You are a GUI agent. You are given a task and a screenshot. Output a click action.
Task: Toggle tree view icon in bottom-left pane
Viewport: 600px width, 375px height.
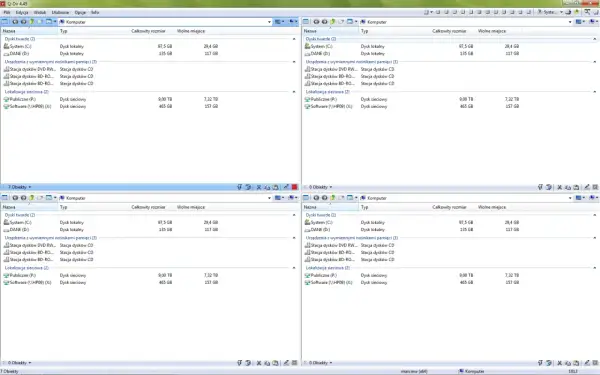[5, 198]
